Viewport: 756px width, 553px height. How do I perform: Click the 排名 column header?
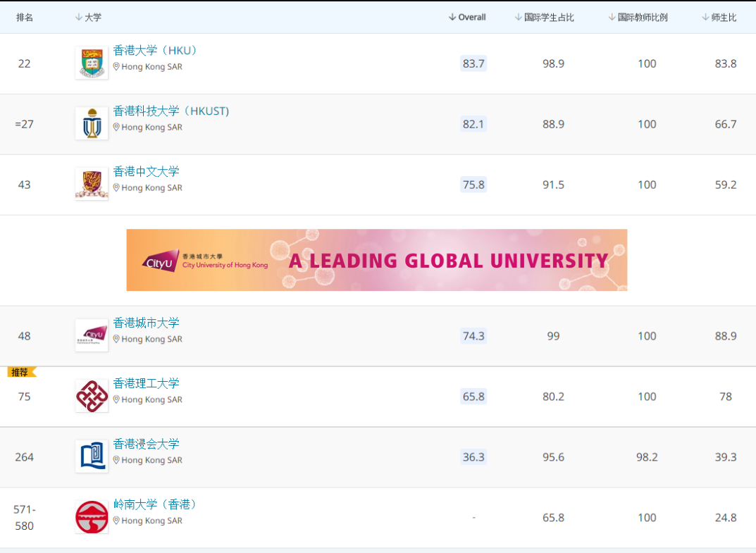tap(25, 18)
